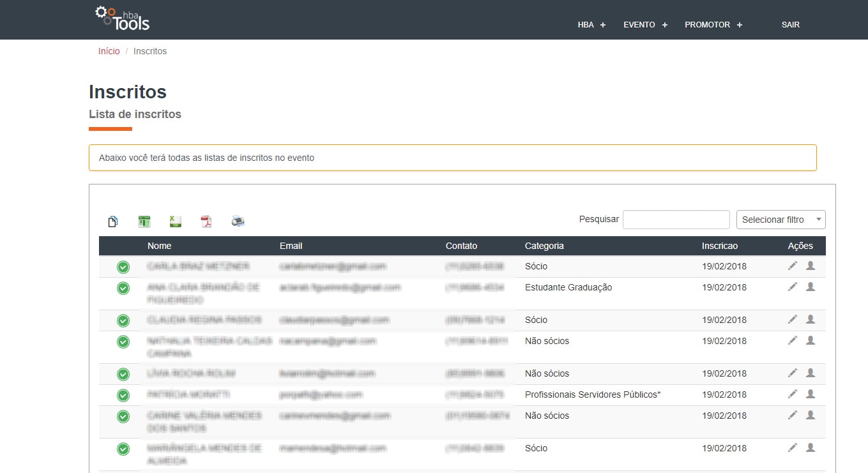The height and width of the screenshot is (473, 868).
Task: Edit the last visible Sócio row with its pencil
Action: (793, 448)
